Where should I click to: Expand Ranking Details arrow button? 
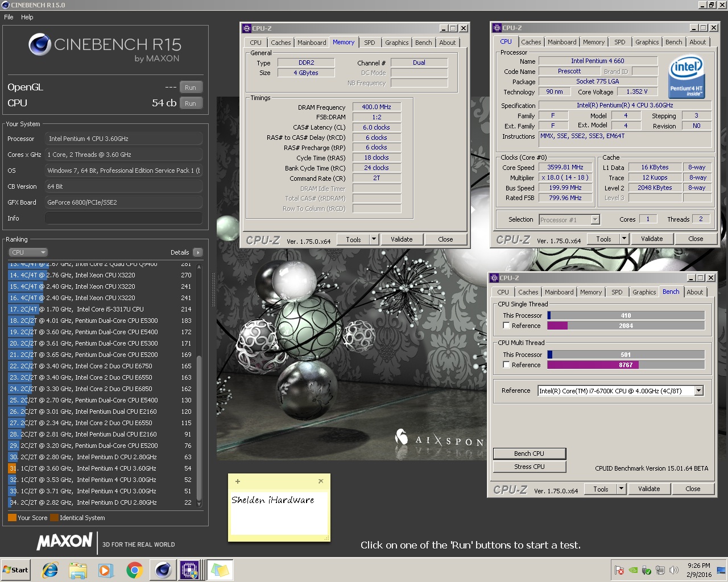[x=197, y=252]
